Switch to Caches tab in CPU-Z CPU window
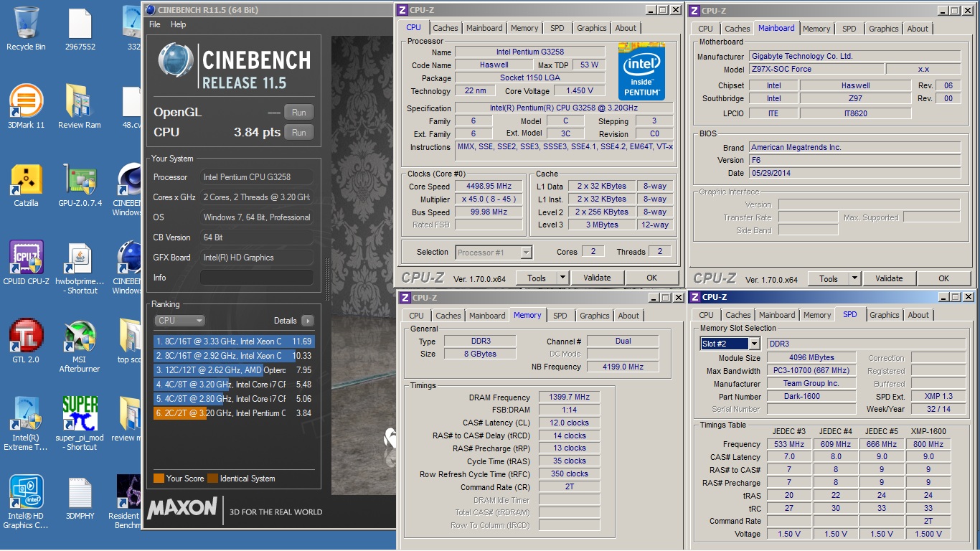Image resolution: width=980 pixels, height=551 pixels. pyautogui.click(x=445, y=28)
